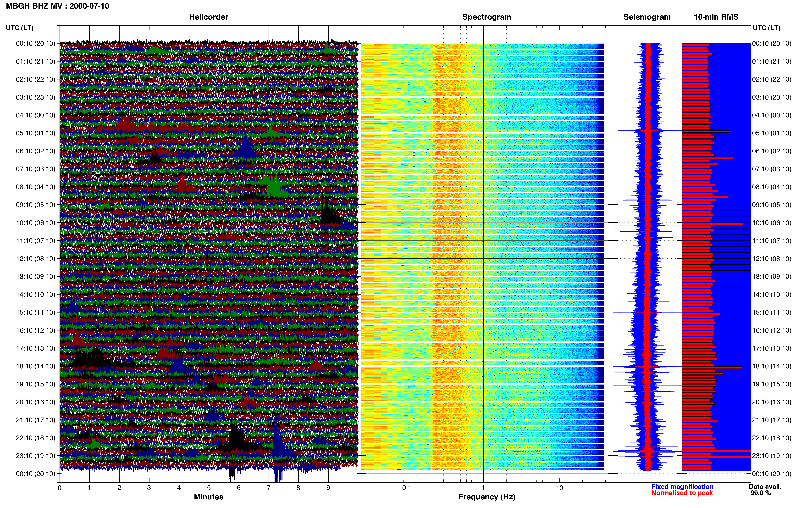Click the "Seismogram" panel heading

pyautogui.click(x=647, y=17)
